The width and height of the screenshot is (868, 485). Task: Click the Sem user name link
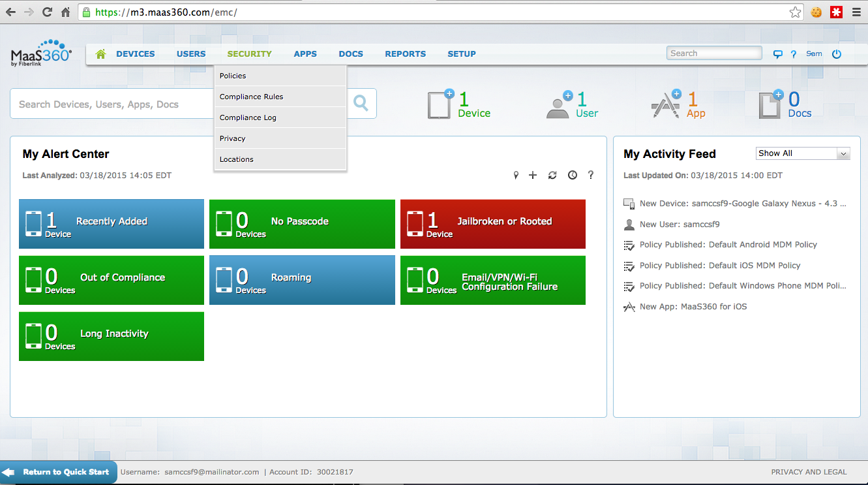point(814,54)
